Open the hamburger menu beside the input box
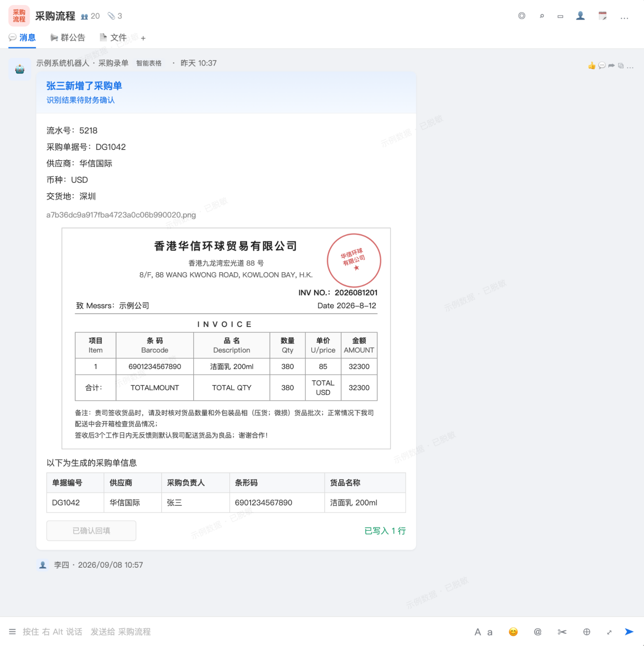644x646 pixels. [x=12, y=632]
